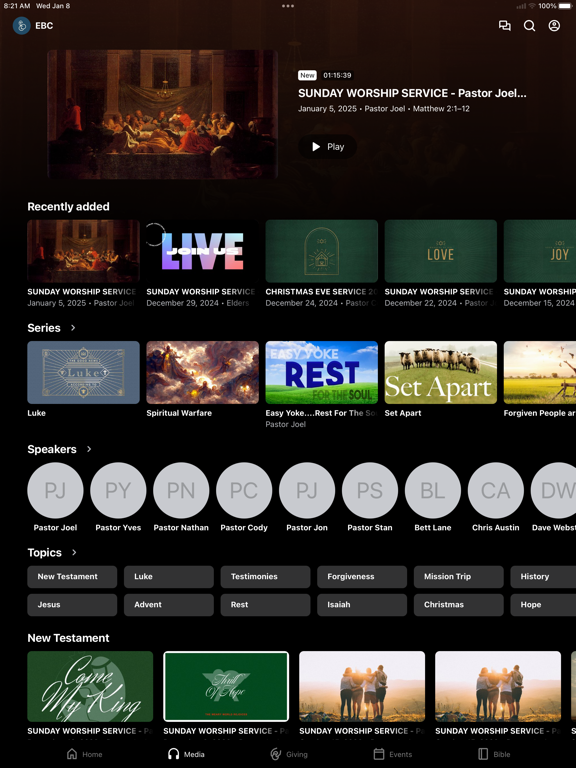Viewport: 576px width, 768px height.
Task: Select Pastor Stan speaker avatar
Action: click(x=370, y=490)
